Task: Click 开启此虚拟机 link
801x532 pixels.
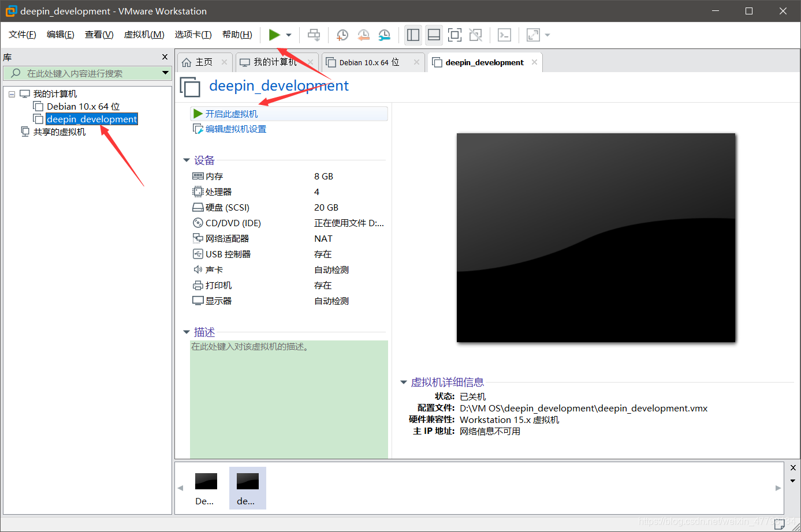Action: (x=232, y=114)
